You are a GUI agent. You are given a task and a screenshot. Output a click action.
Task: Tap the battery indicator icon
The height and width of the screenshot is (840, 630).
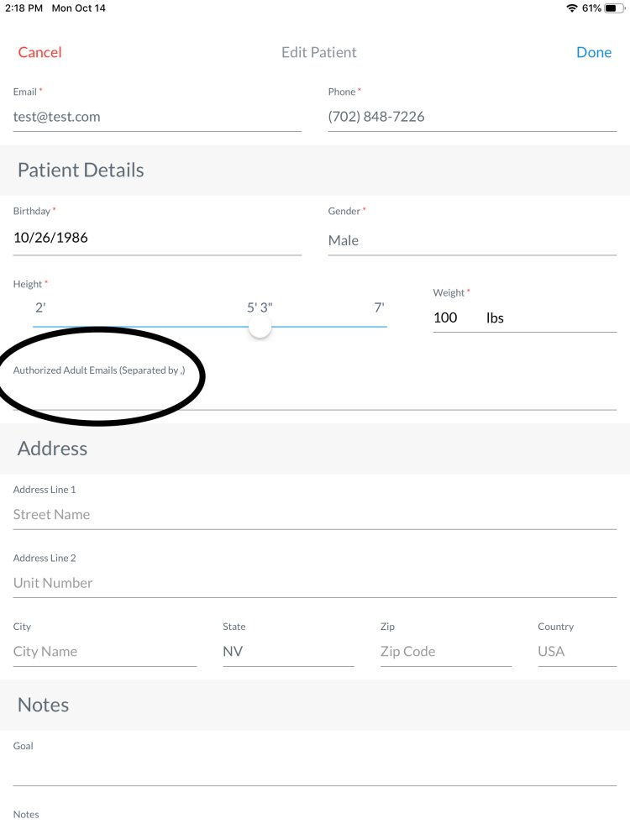(615, 8)
